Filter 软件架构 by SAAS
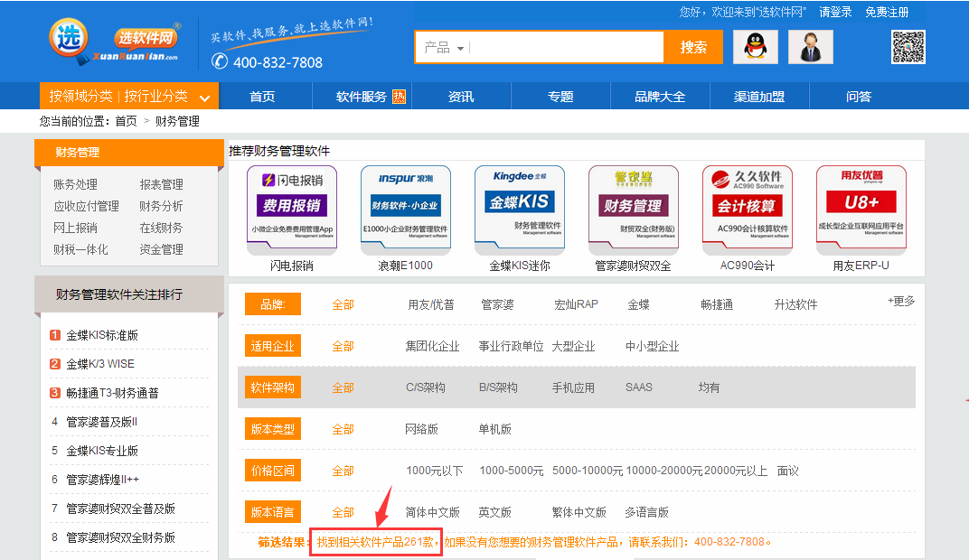969x560 pixels. click(639, 387)
